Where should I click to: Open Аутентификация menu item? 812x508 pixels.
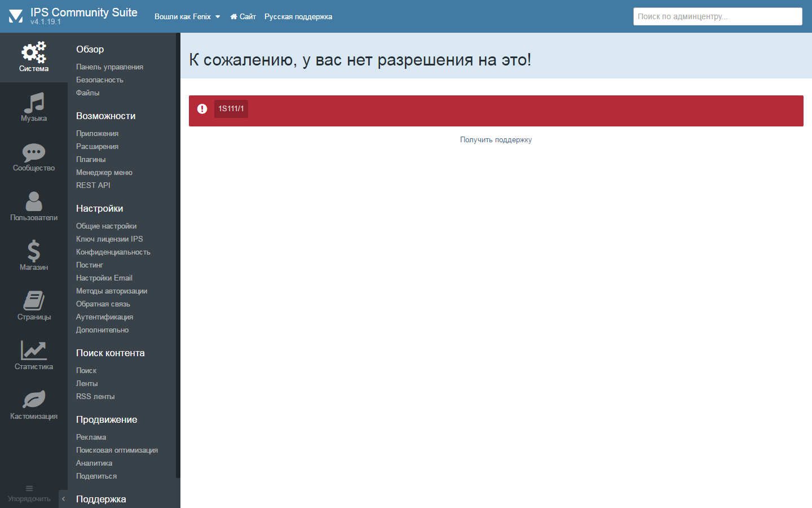(x=105, y=317)
